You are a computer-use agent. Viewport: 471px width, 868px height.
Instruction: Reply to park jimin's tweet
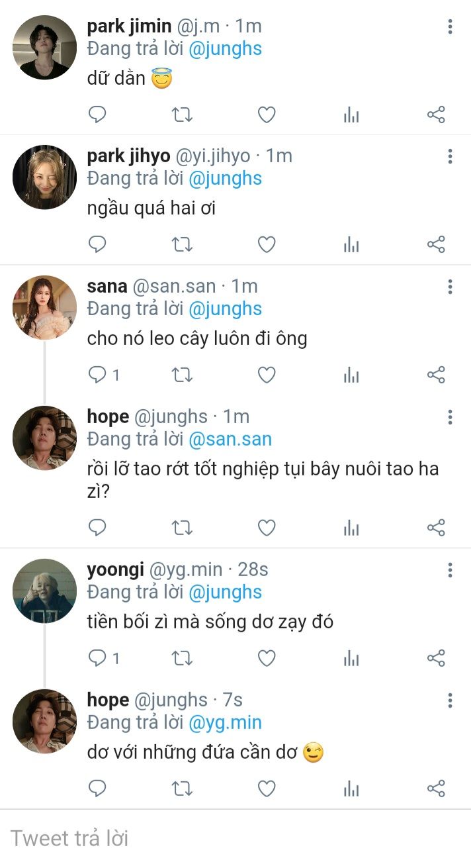tap(97, 115)
